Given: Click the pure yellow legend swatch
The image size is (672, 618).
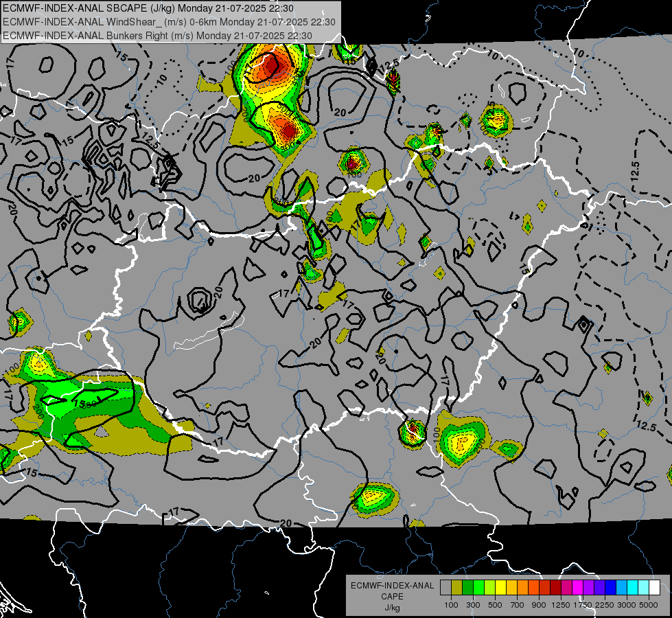Looking at the screenshot, I should click(500, 588).
